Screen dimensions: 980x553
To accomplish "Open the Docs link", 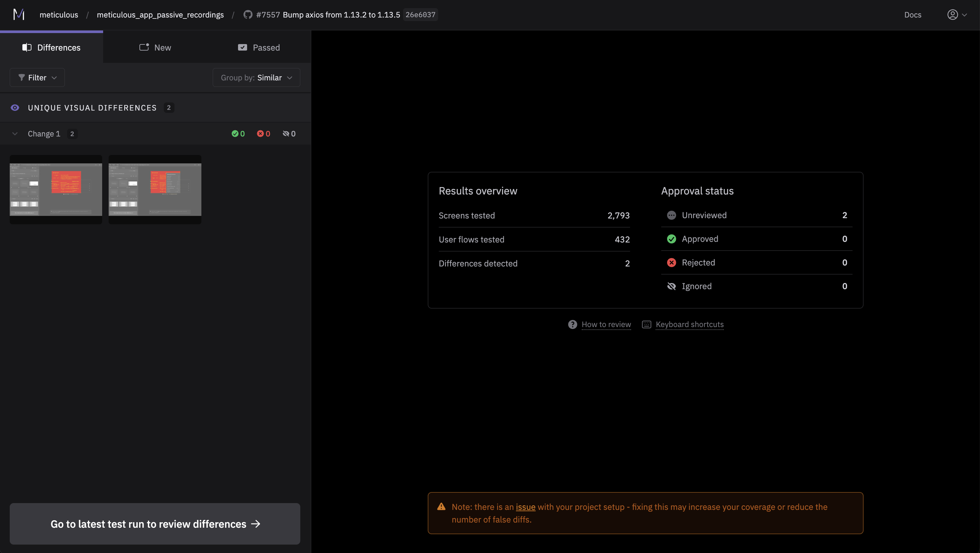I will pos(912,15).
